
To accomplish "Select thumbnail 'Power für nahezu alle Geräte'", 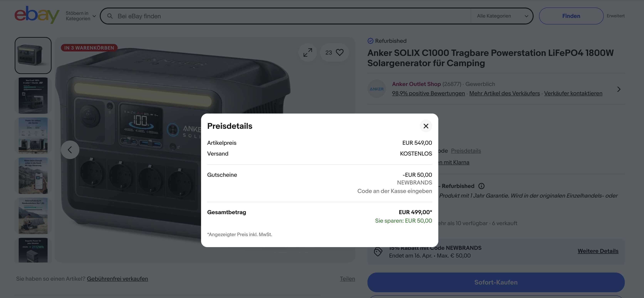I will click(33, 135).
